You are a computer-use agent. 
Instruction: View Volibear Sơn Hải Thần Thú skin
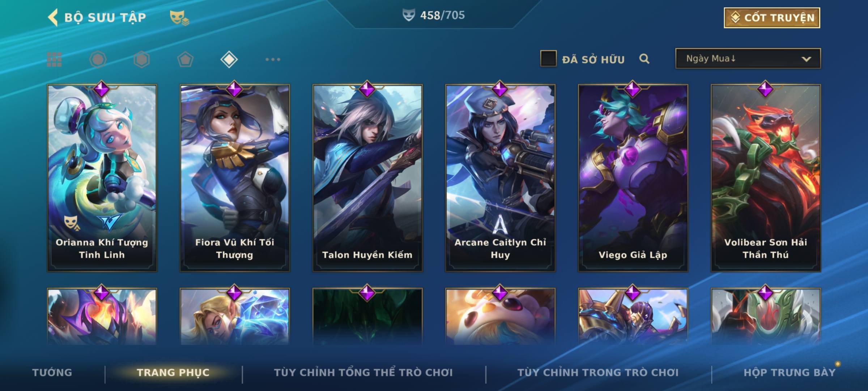(766, 178)
